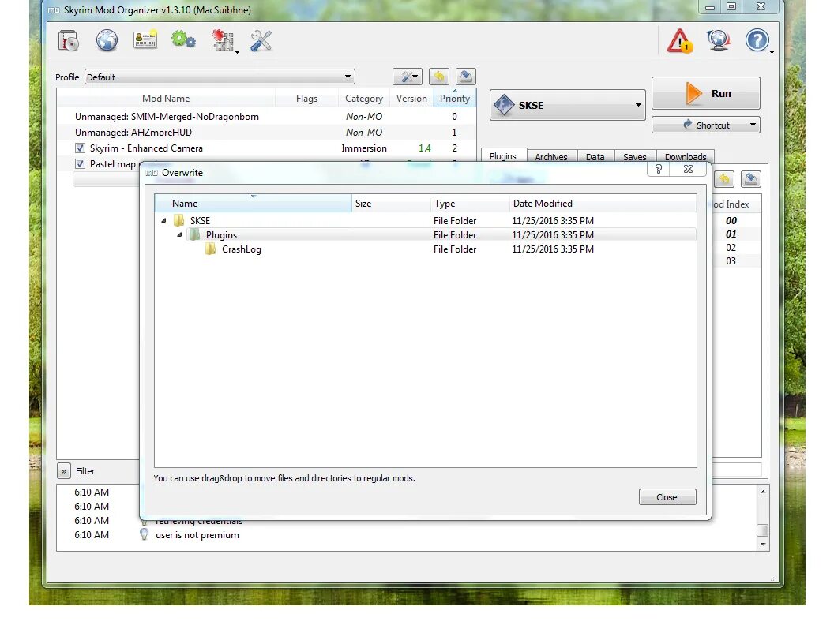Open the Shortcut dropdown arrow
834x644 pixels.
[753, 125]
